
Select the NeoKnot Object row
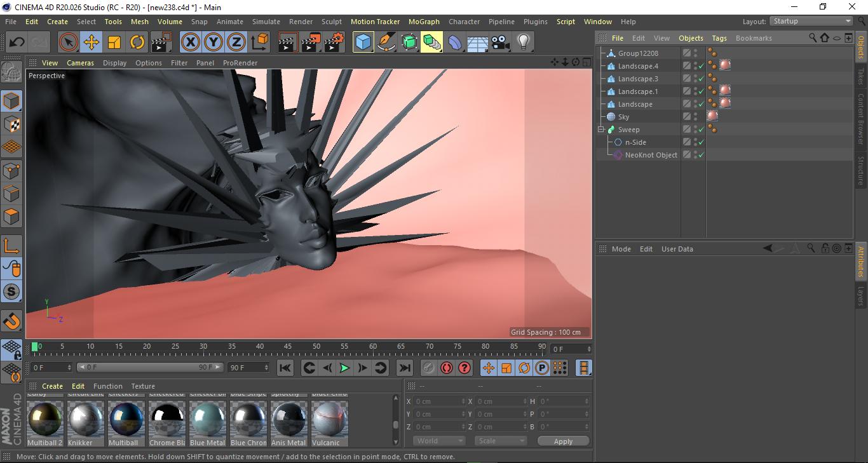[651, 155]
